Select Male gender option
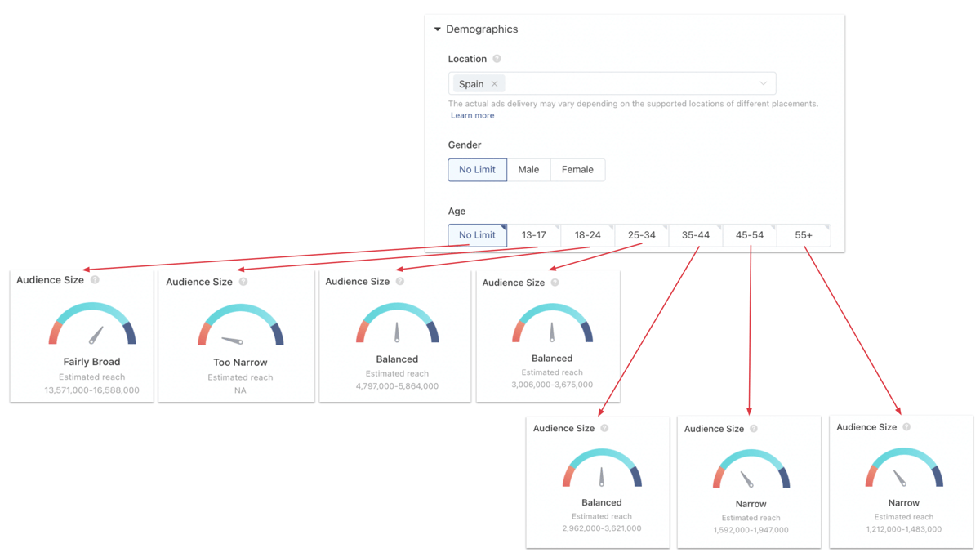The width and height of the screenshot is (980, 557). [528, 170]
